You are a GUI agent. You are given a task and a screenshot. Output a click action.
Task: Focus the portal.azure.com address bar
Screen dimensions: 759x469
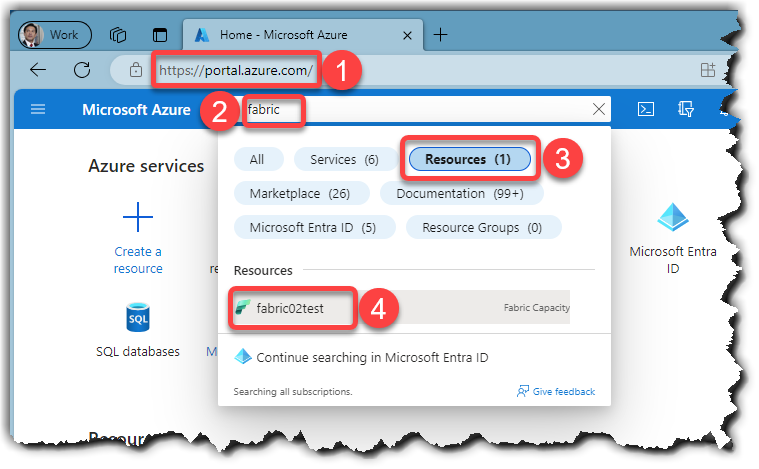236,70
